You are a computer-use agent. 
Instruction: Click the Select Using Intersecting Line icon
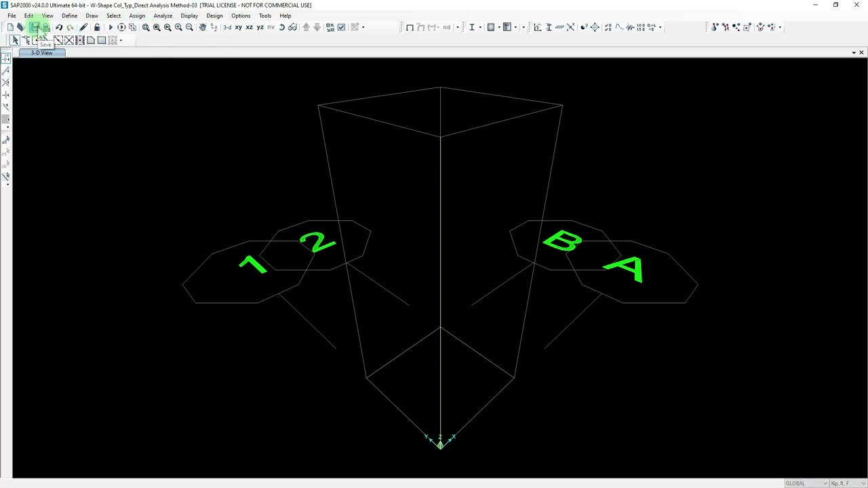point(6,177)
